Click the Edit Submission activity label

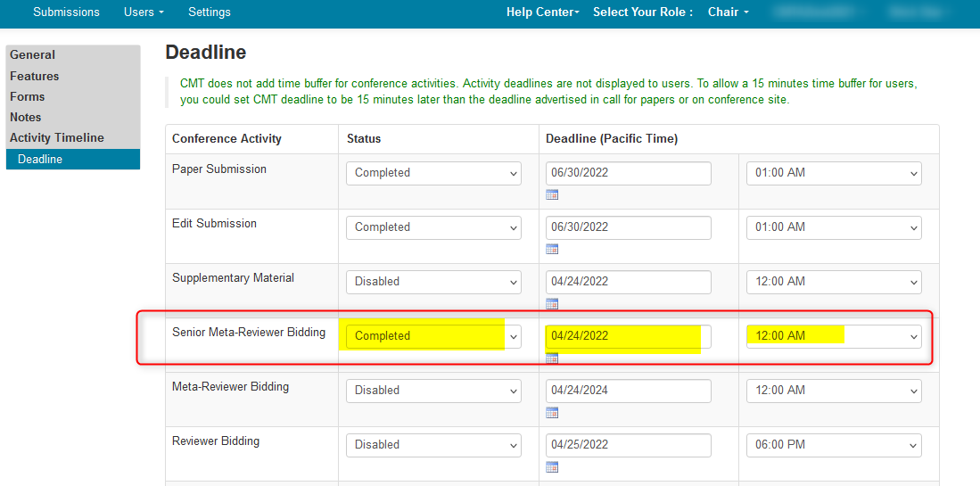[x=214, y=223]
